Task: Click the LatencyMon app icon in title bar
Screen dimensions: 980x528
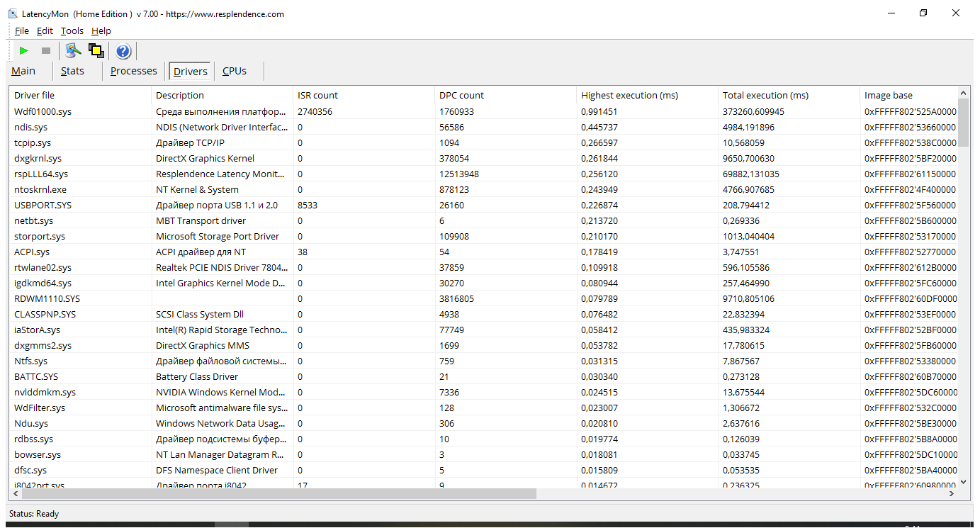Action: coord(13,13)
